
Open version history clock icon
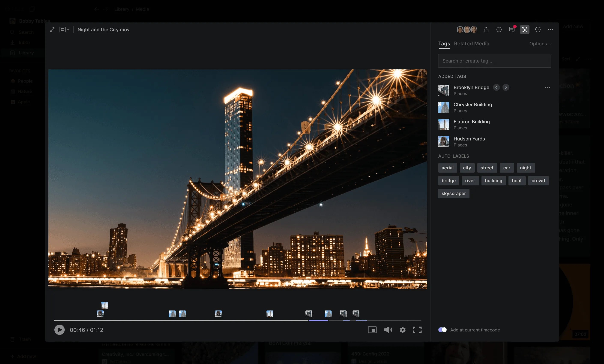pyautogui.click(x=538, y=30)
